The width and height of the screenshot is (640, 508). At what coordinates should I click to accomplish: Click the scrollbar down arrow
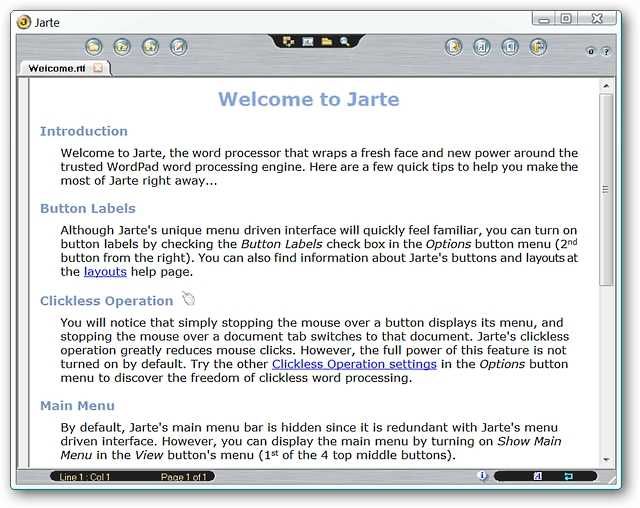click(606, 459)
